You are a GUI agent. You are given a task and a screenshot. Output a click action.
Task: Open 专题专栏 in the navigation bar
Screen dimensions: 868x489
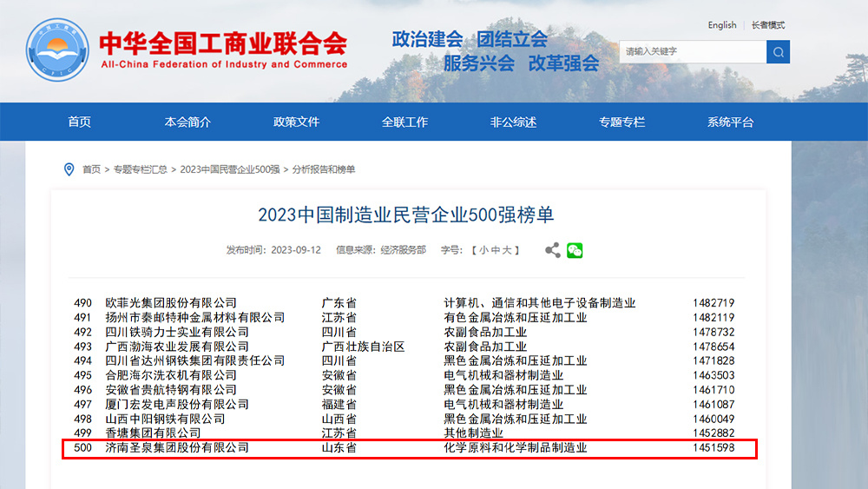pyautogui.click(x=621, y=122)
